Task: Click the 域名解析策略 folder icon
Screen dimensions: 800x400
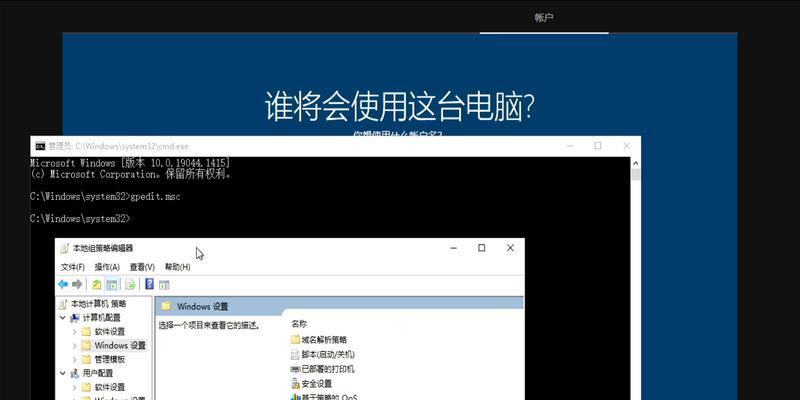Action: tap(295, 339)
